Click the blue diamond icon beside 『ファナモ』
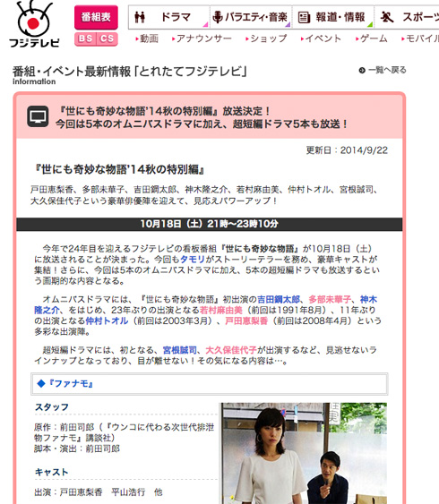This screenshot has width=439, height=504. click(x=41, y=383)
